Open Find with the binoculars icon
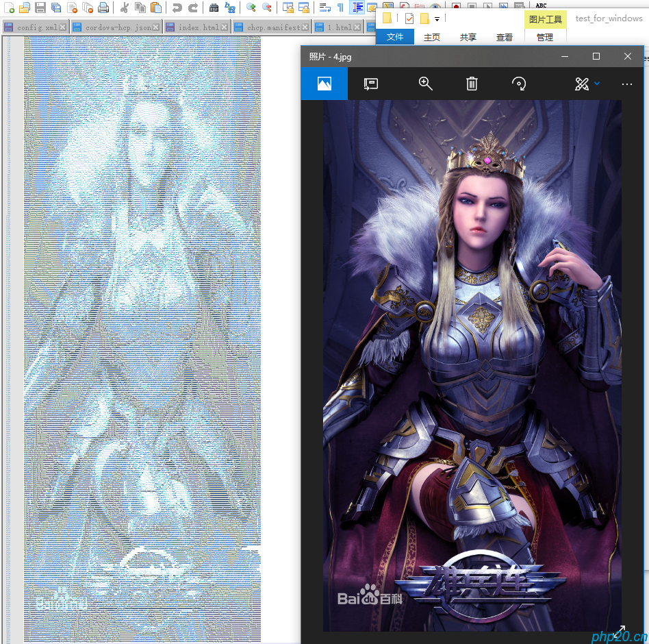649x644 pixels. click(214, 7)
